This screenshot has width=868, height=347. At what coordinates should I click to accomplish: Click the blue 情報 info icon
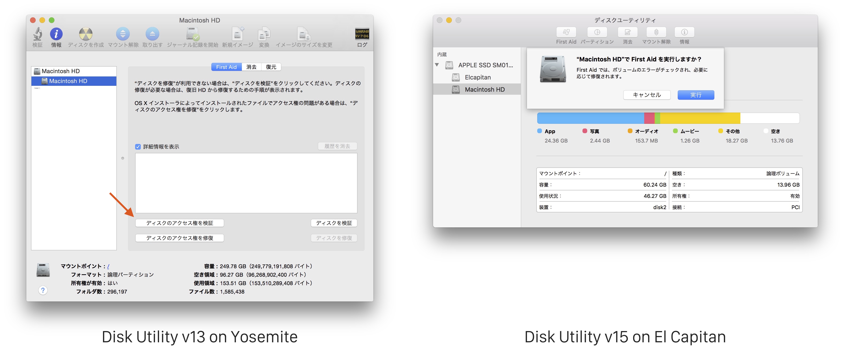56,34
